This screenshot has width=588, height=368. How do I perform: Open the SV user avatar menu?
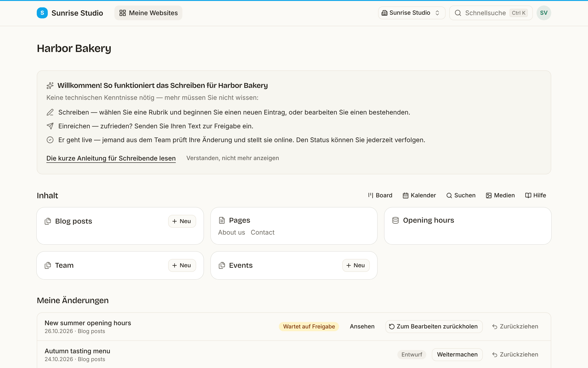tap(544, 13)
